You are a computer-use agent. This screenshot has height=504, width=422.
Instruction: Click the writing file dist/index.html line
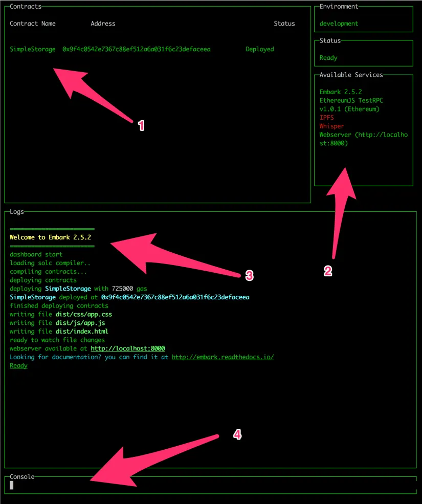point(59,332)
